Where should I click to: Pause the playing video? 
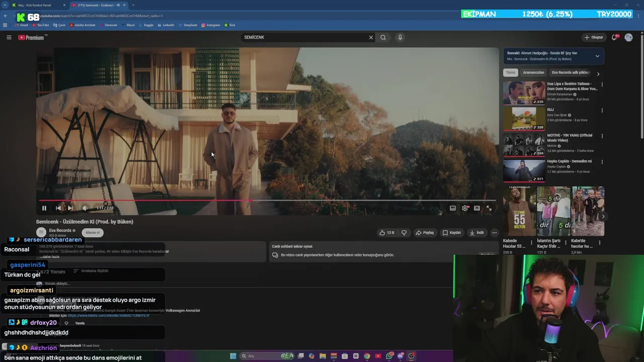pos(44,208)
